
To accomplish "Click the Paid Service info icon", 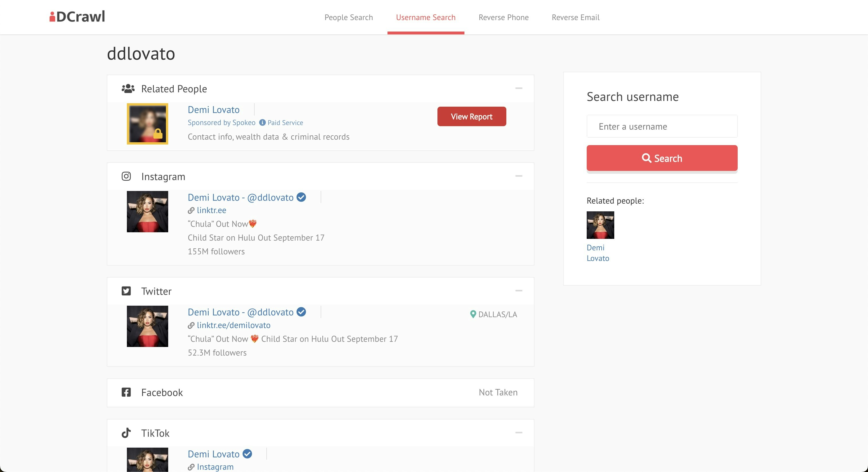I will (x=262, y=122).
